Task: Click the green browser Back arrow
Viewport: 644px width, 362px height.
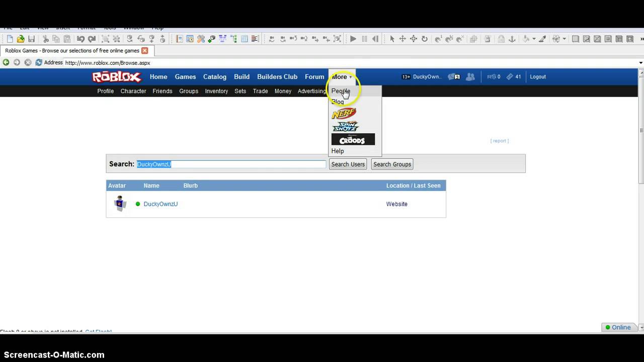Action: [x=6, y=62]
